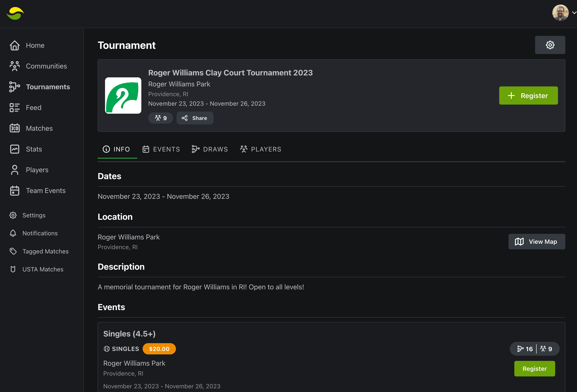Click the green Register button in header card
Screen dimensions: 577x392
[x=528, y=96]
